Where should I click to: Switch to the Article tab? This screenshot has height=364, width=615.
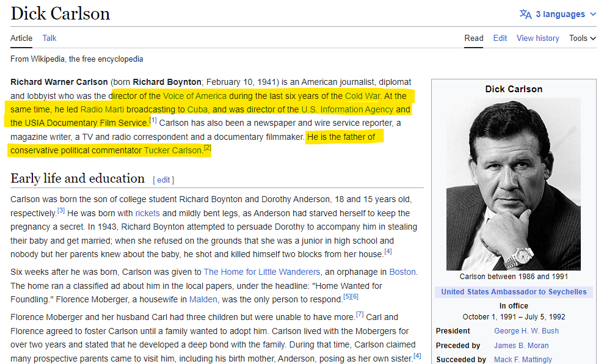pyautogui.click(x=21, y=38)
